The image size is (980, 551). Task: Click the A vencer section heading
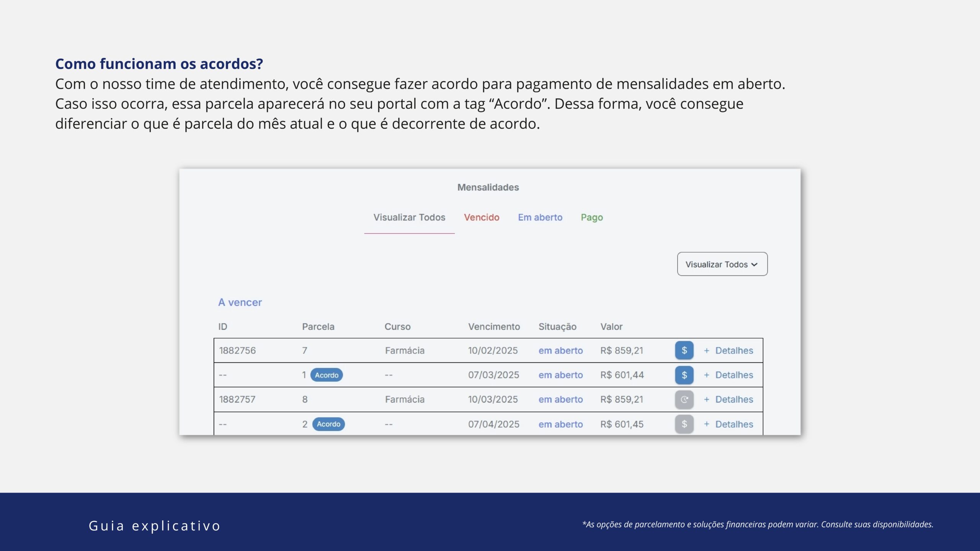[x=240, y=302]
